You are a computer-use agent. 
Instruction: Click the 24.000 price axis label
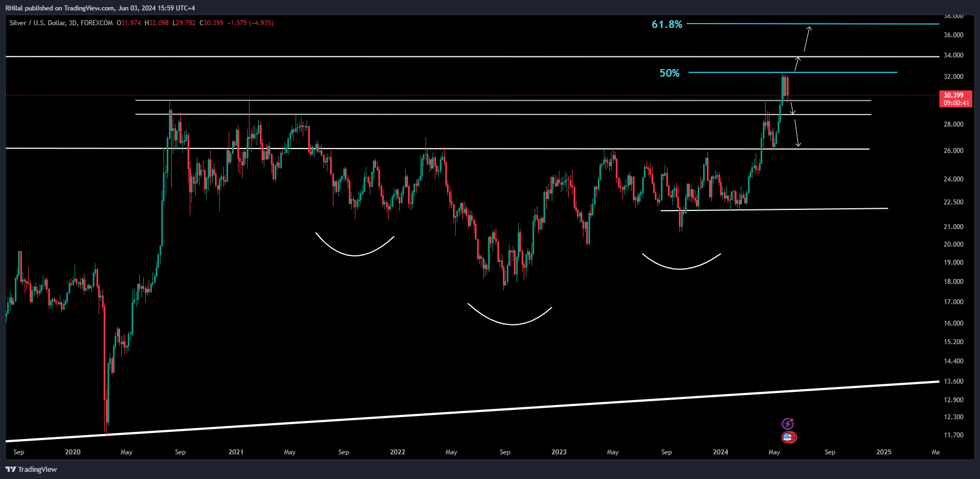pos(954,179)
